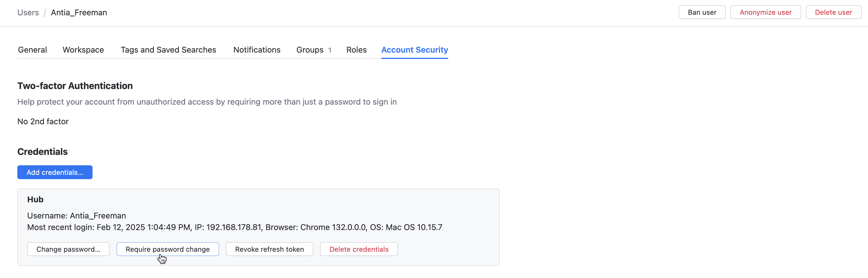
Task: Click the Two-factor Authentication heading
Action: tap(75, 86)
